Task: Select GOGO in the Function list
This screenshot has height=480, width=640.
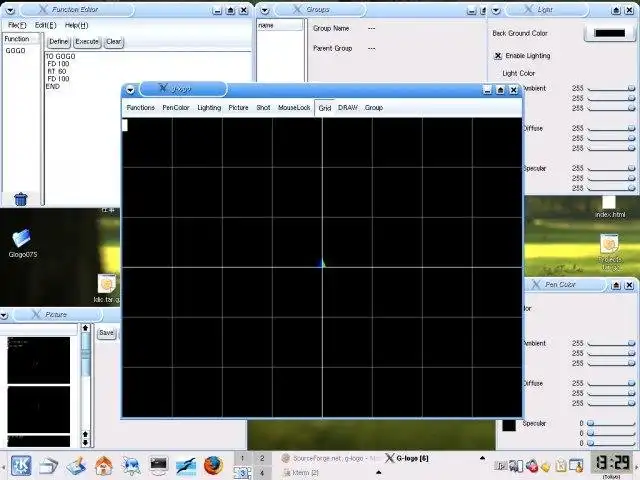Action: click(x=16, y=51)
